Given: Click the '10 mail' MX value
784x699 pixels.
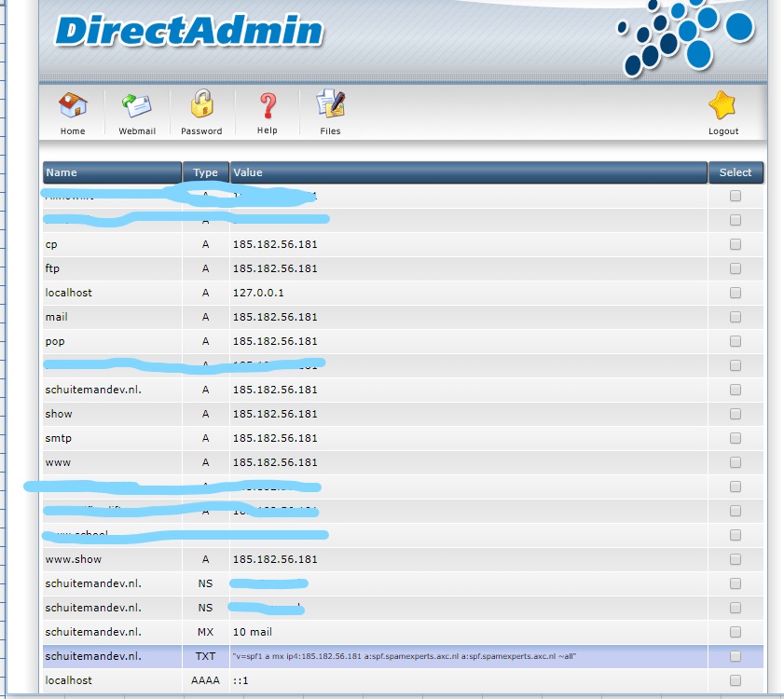Looking at the screenshot, I should coord(252,632).
